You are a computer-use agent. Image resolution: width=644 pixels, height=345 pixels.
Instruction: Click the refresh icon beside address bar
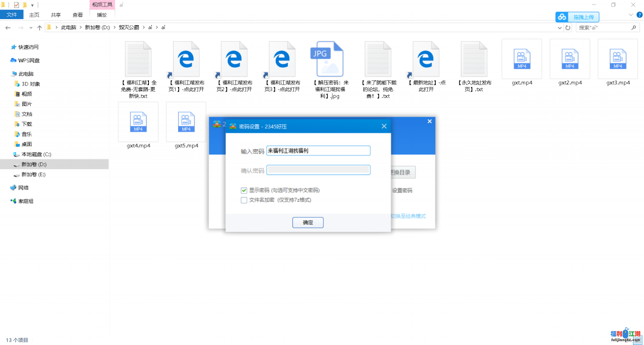point(568,28)
